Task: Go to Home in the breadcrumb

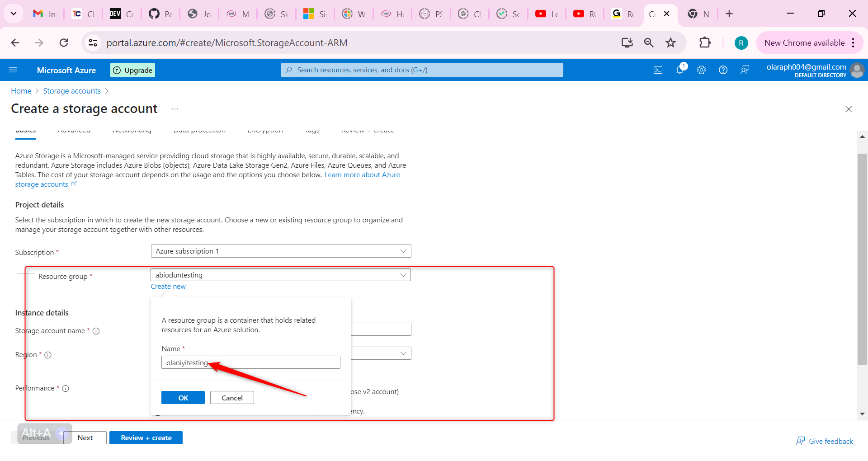Action: (21, 91)
